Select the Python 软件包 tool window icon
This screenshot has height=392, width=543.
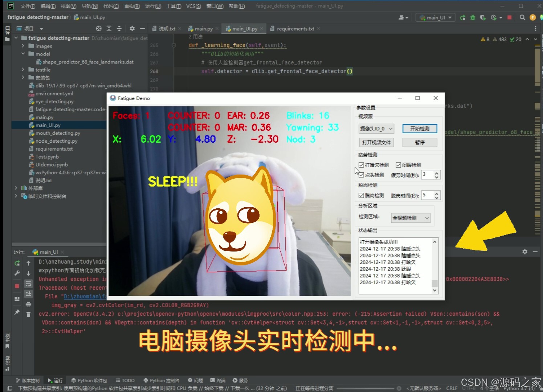(89, 380)
